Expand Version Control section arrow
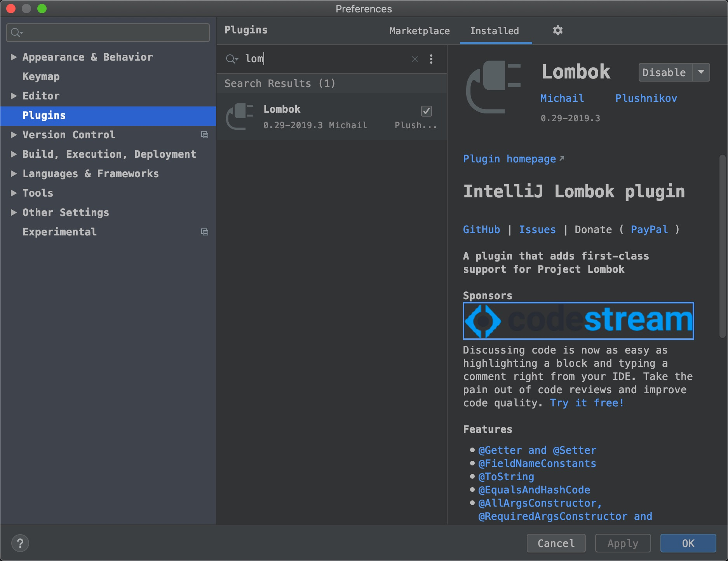The height and width of the screenshot is (561, 728). coord(14,135)
